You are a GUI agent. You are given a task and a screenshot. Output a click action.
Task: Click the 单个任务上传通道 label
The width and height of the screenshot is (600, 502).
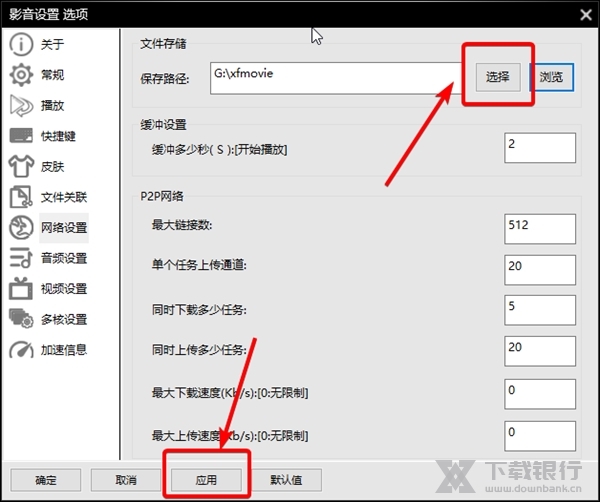click(199, 265)
